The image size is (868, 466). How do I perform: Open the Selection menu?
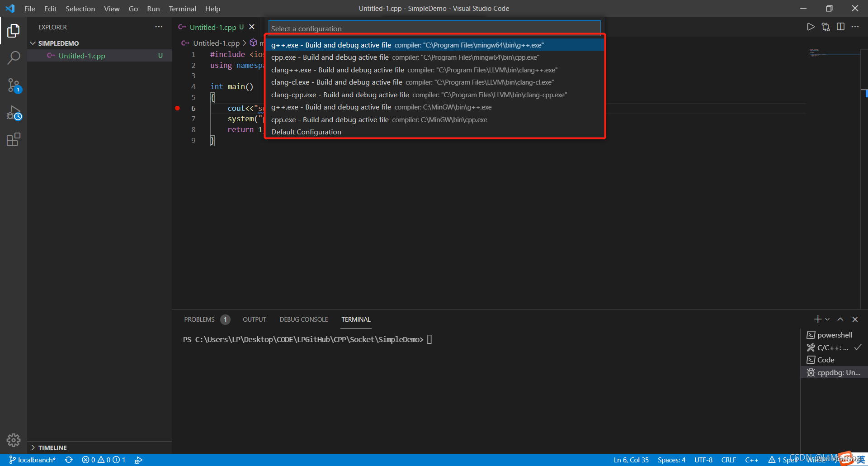coord(80,9)
